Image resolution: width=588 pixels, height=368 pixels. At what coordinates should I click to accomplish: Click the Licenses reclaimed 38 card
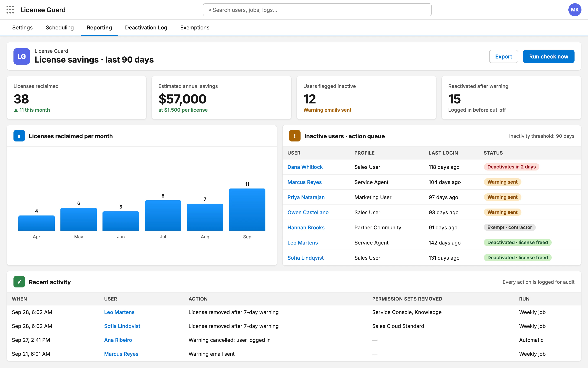pos(77,98)
